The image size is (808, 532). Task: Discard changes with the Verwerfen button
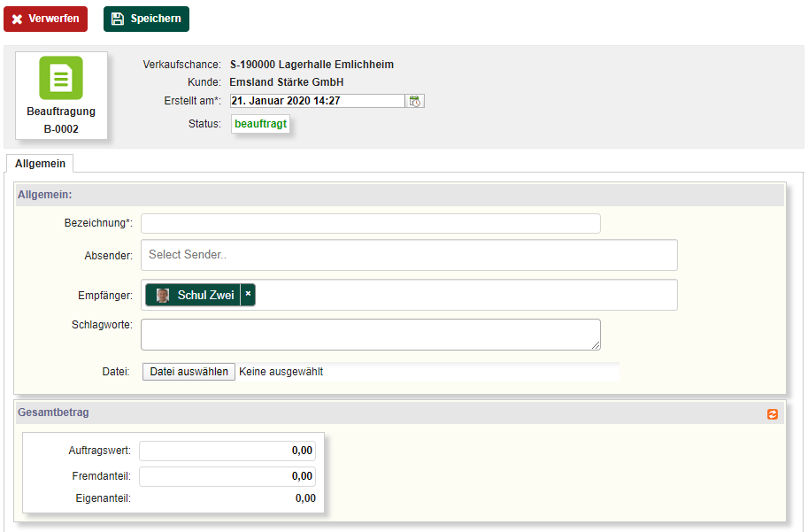(x=45, y=19)
